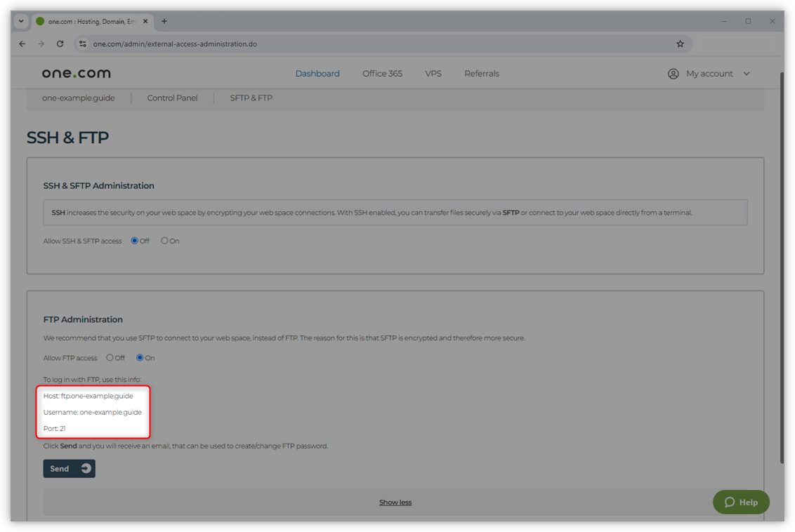Click the browser back arrow

[x=22, y=44]
